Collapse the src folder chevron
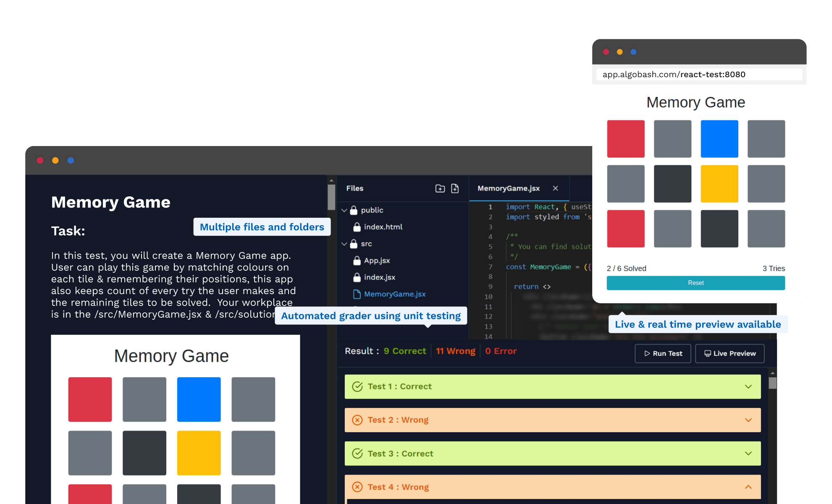 click(344, 244)
